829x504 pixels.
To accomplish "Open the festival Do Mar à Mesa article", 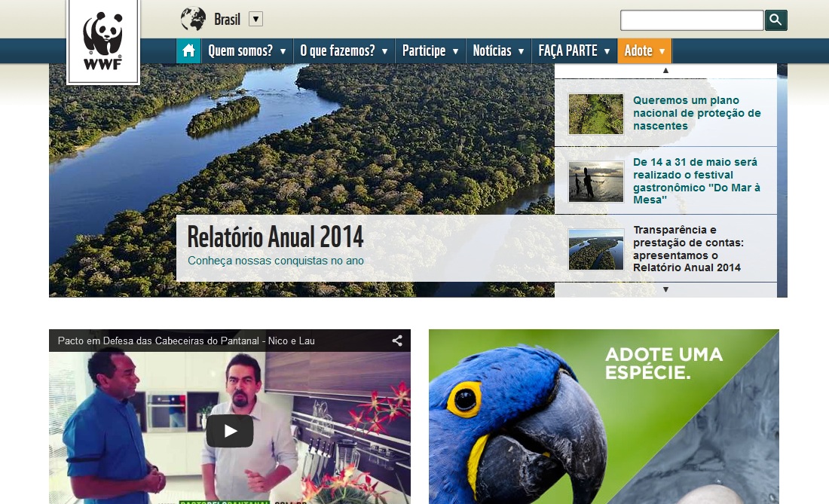I will pos(695,181).
